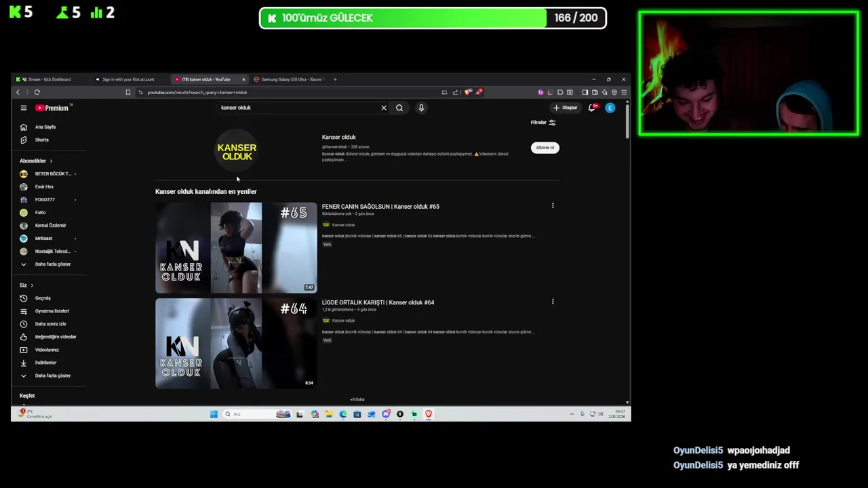Expand the Siz section arrow
This screenshot has width=868, height=488.
32,285
